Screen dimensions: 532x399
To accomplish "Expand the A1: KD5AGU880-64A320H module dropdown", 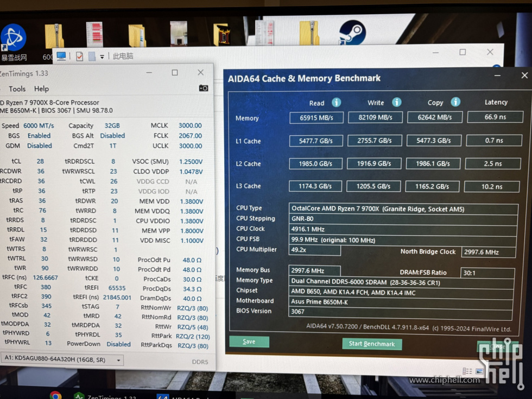I will [x=119, y=360].
